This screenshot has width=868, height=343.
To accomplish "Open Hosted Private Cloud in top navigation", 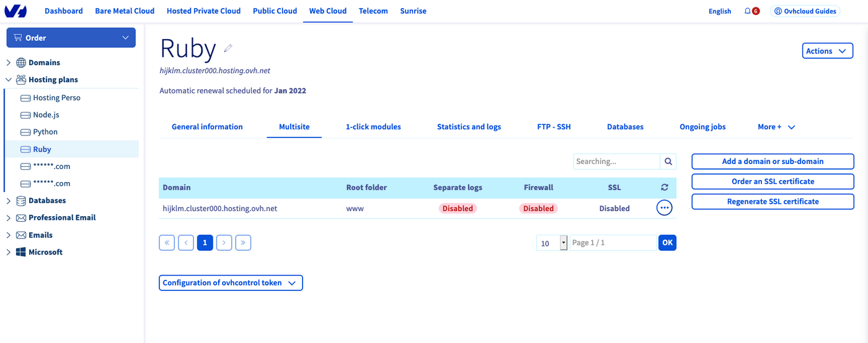I will tap(204, 11).
